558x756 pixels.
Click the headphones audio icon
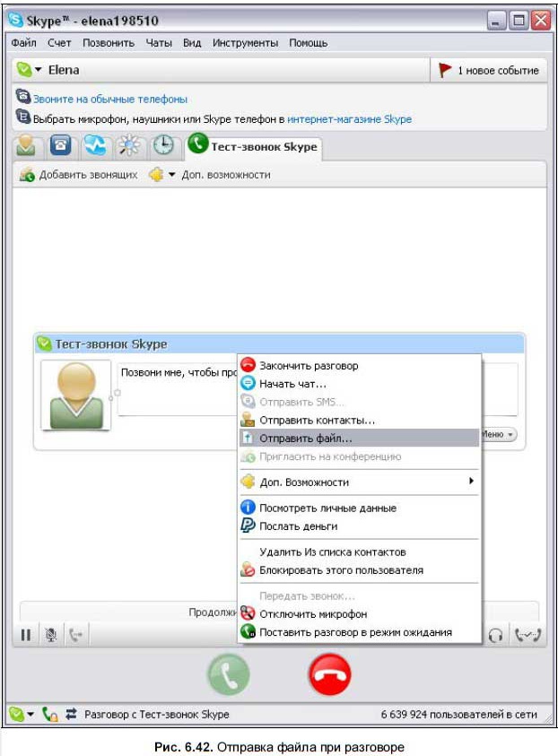(495, 635)
